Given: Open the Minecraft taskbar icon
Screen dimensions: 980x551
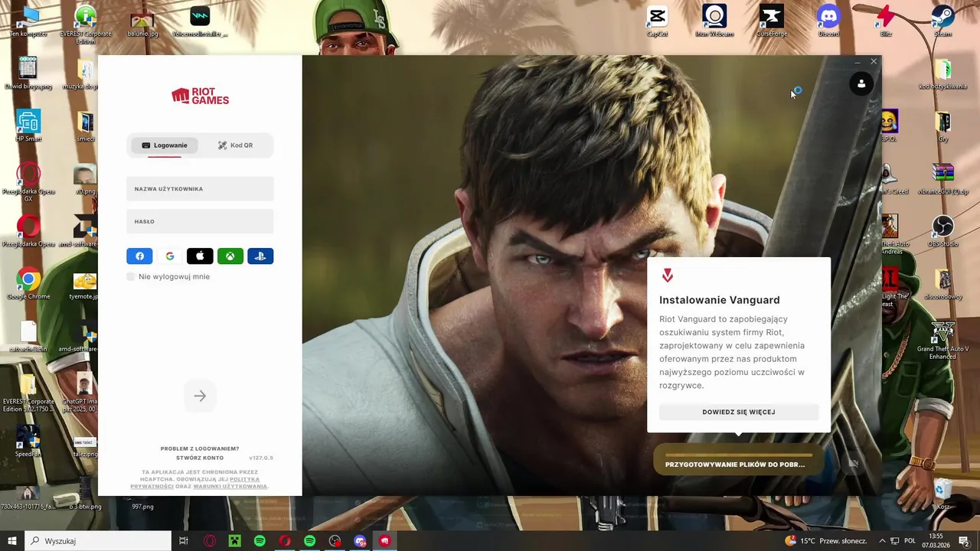Looking at the screenshot, I should point(234,541).
